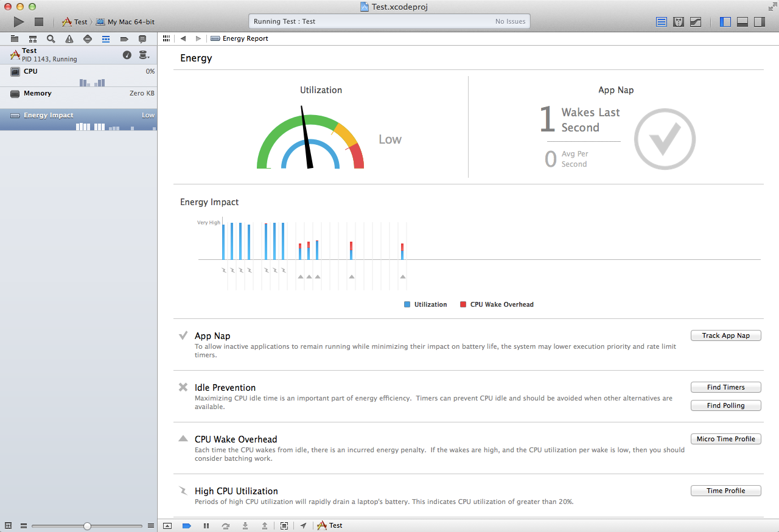Click the Debug View Hierarchy button
Viewport: 779px width, 532px height.
pyautogui.click(x=284, y=525)
